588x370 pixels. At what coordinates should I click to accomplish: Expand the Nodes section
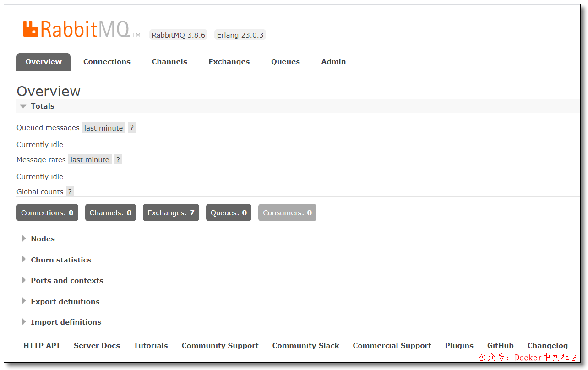43,239
